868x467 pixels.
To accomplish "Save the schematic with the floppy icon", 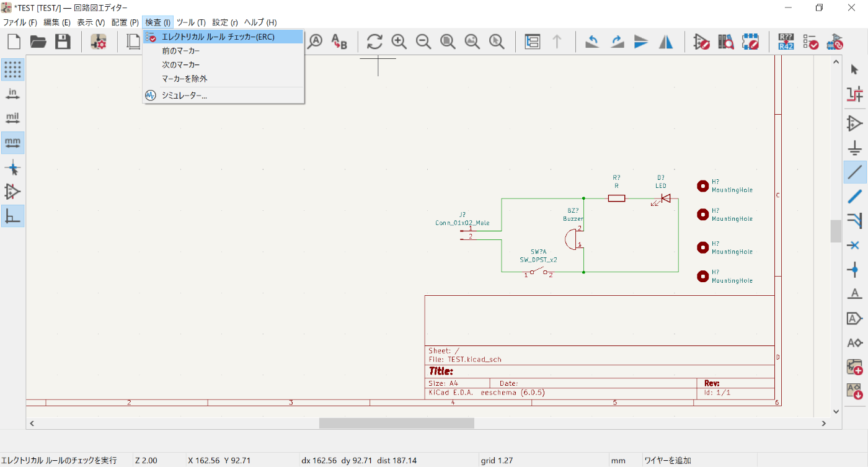I will [63, 42].
